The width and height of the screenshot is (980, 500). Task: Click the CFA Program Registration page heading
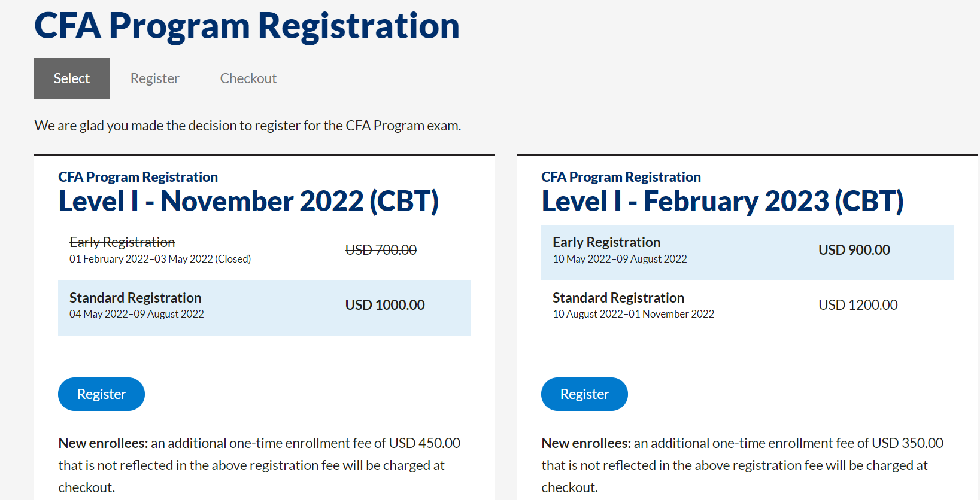pos(247,26)
